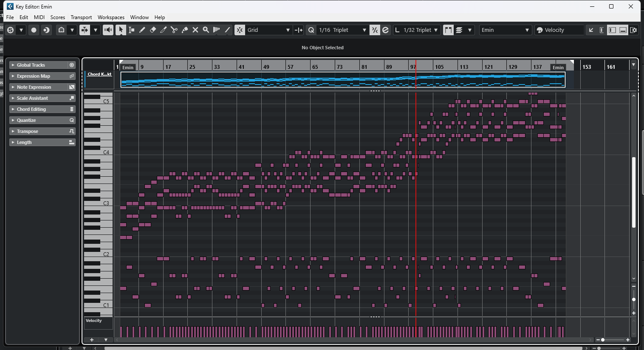Click the house-shaped button left of Auto-Scroll
Viewport: 644px width, 350px height.
coord(62,30)
